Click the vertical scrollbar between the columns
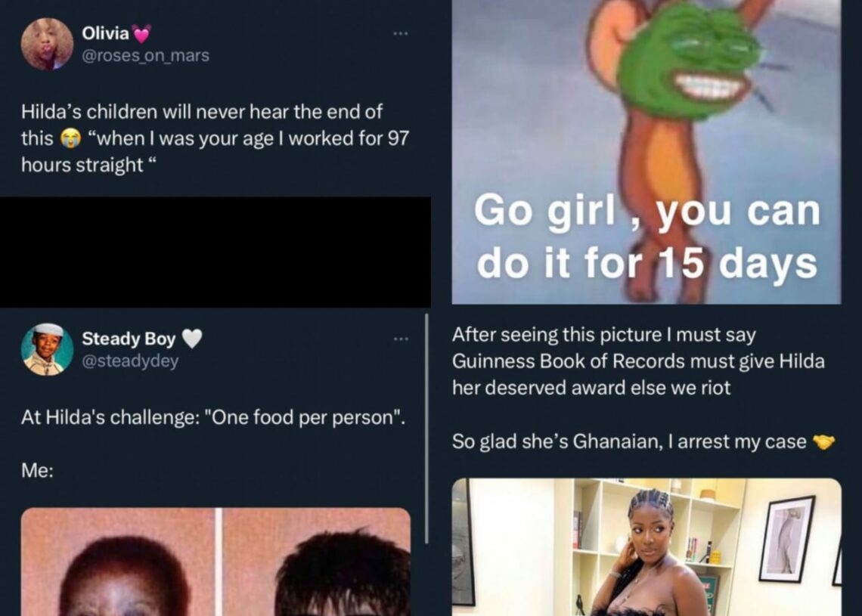Image resolution: width=862 pixels, height=616 pixels. (426, 429)
